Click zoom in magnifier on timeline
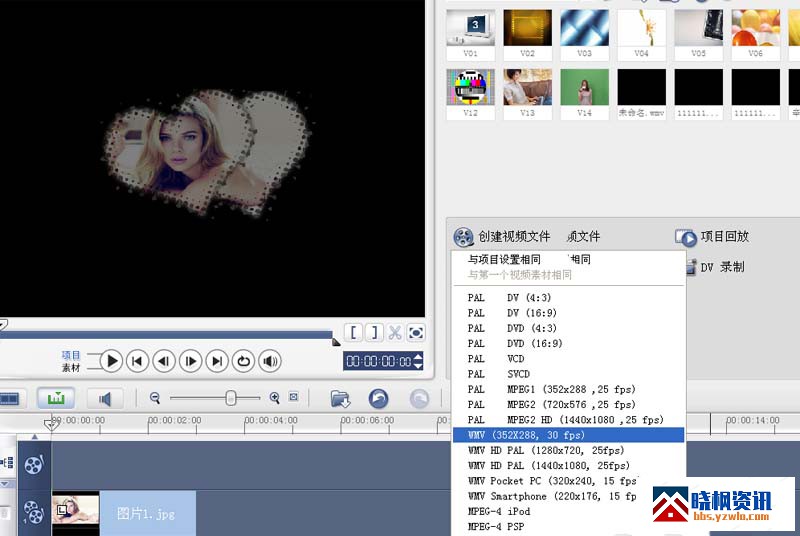 [x=275, y=398]
